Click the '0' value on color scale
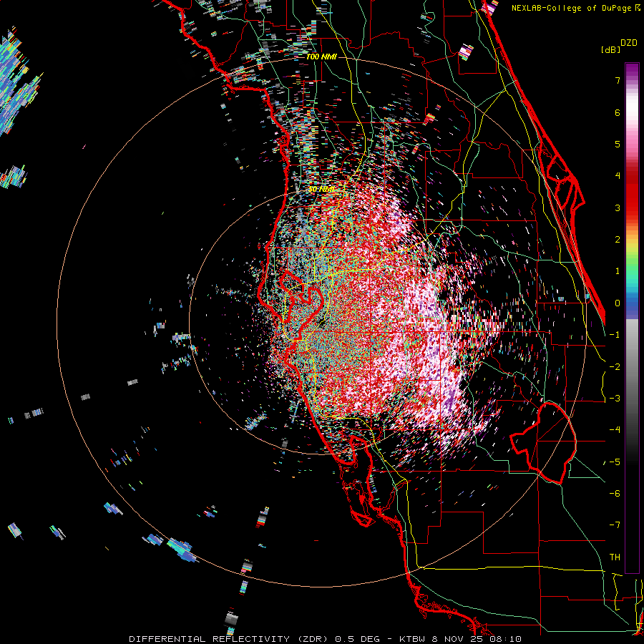This screenshot has height=644, width=644. 618,303
